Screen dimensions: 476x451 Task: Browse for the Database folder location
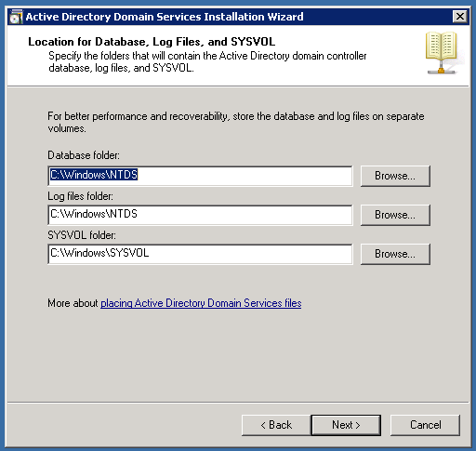395,176
